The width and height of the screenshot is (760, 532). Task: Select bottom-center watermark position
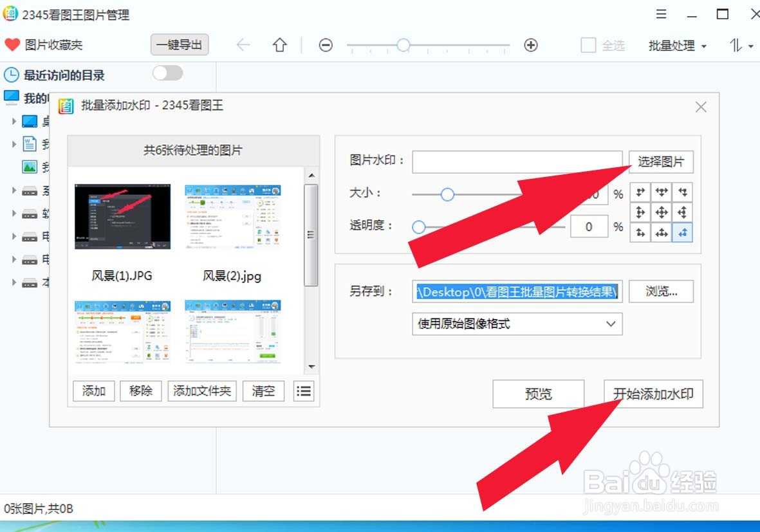tap(661, 233)
